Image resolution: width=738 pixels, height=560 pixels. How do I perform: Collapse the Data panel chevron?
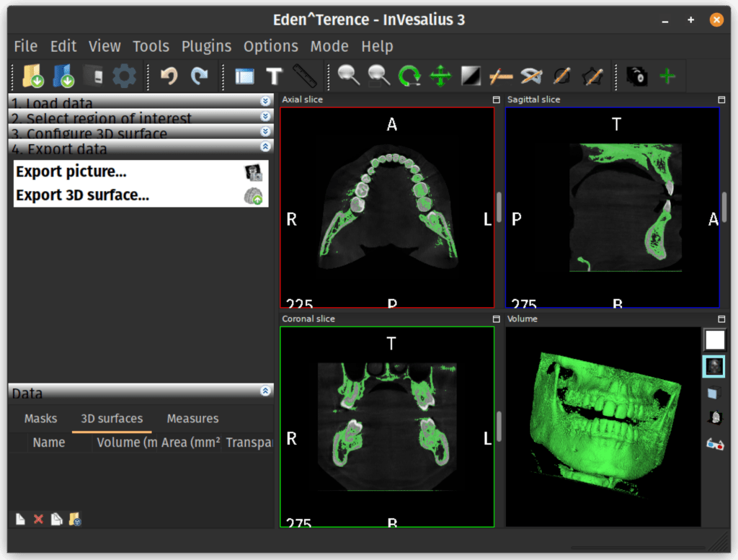(x=265, y=391)
